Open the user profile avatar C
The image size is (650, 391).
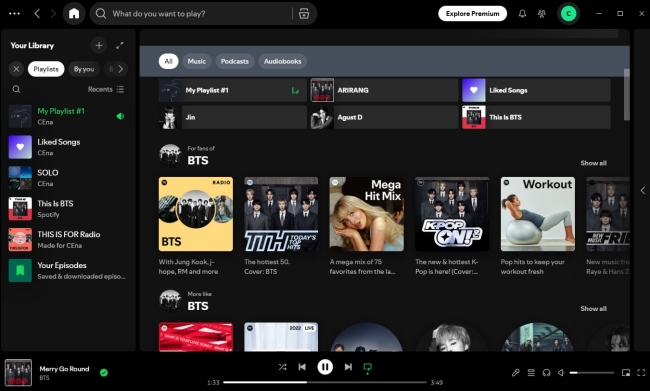point(568,14)
